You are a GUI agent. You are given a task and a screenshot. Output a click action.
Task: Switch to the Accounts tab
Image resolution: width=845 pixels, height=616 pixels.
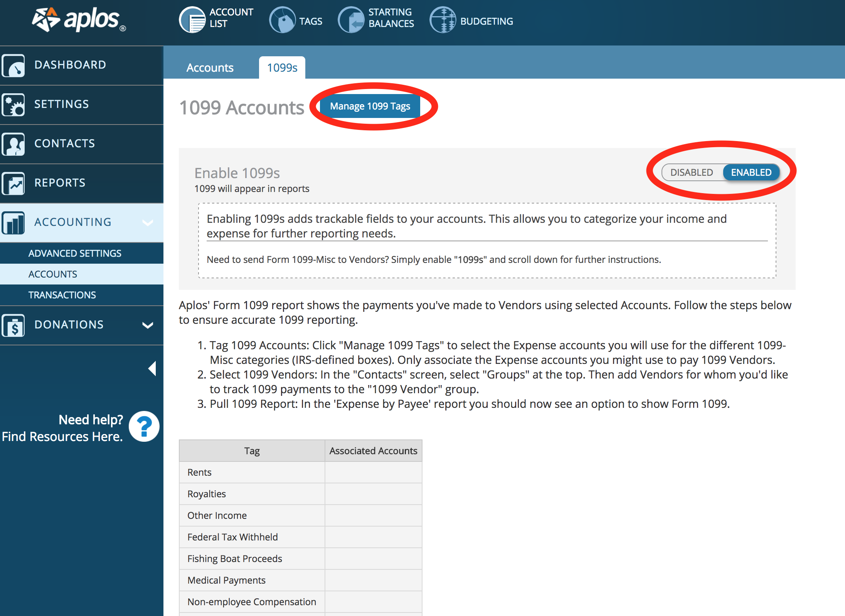click(210, 68)
